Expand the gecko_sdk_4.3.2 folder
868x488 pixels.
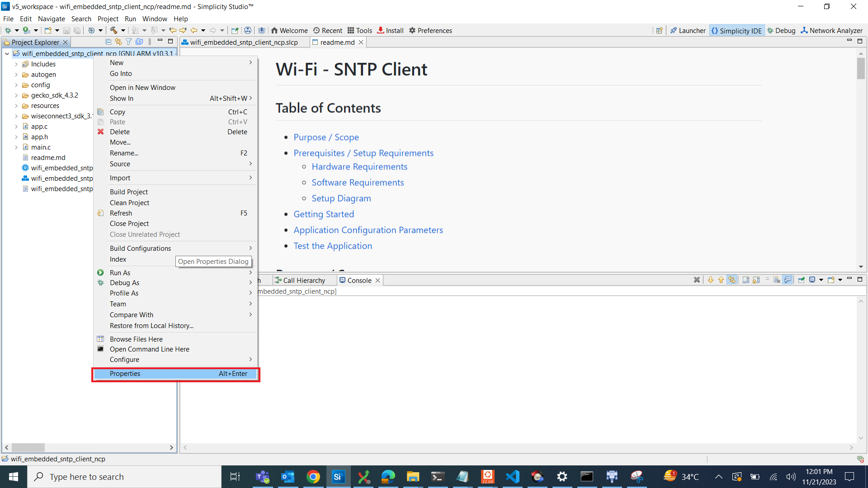pos(17,95)
